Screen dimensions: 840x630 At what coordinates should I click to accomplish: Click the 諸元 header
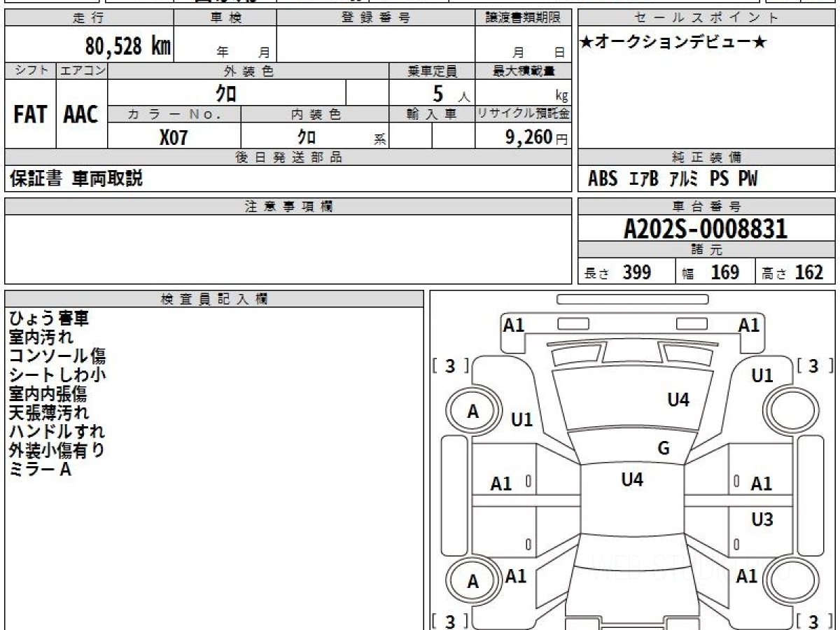click(x=707, y=250)
